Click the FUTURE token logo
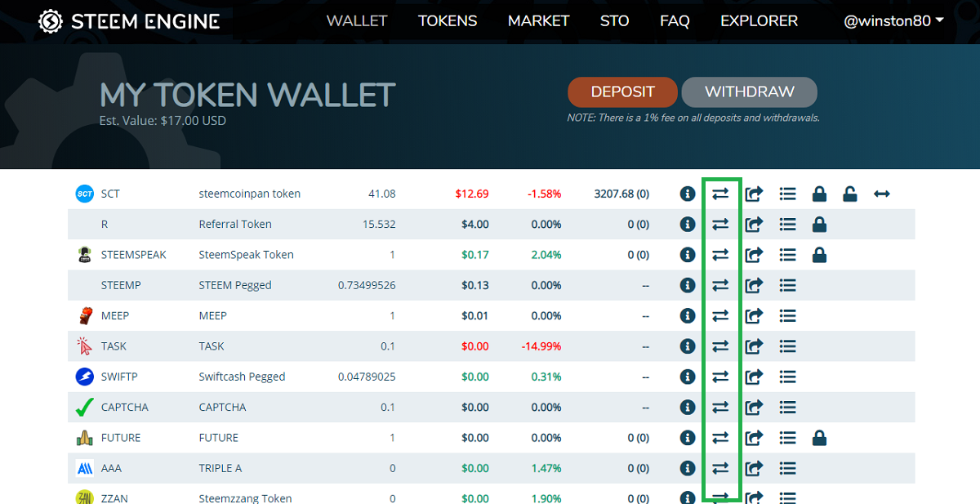This screenshot has height=504, width=980. (84, 438)
